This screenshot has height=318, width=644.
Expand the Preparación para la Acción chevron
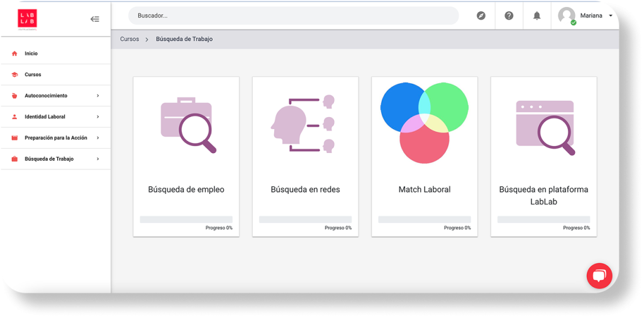97,138
